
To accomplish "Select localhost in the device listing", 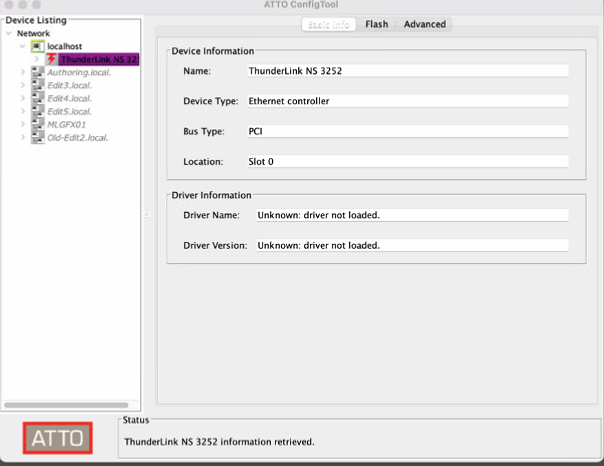I will coord(65,46).
